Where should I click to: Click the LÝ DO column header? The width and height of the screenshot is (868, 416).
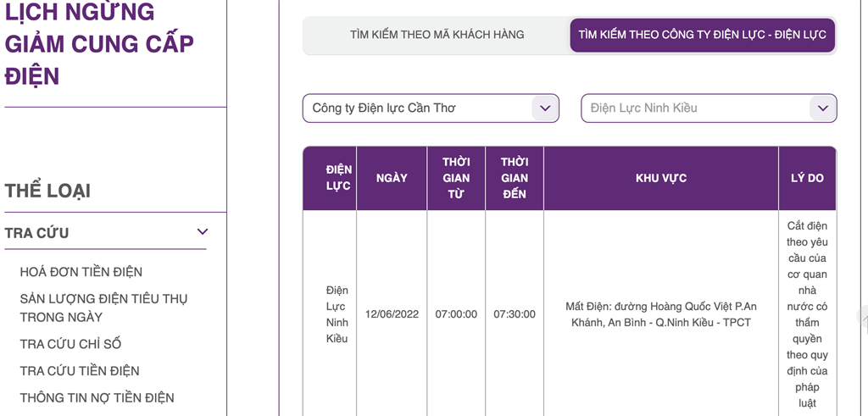[807, 178]
